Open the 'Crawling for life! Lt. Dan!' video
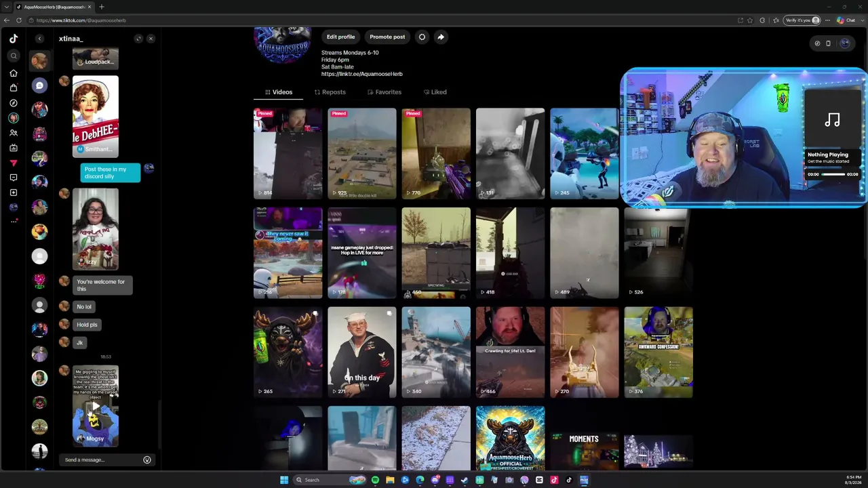The image size is (868, 488). click(510, 352)
